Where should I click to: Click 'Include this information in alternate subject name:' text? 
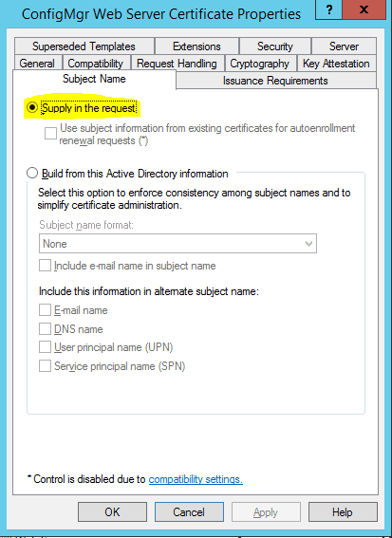coord(149,291)
